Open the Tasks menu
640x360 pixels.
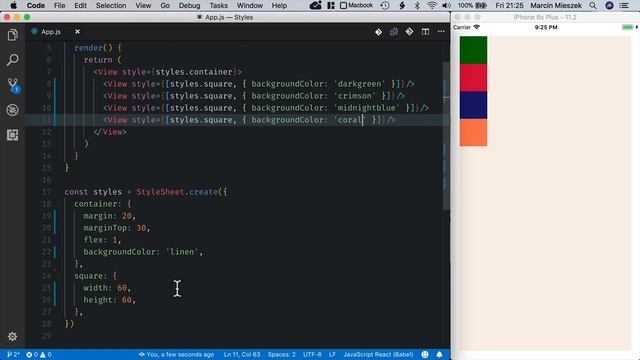[x=218, y=5]
